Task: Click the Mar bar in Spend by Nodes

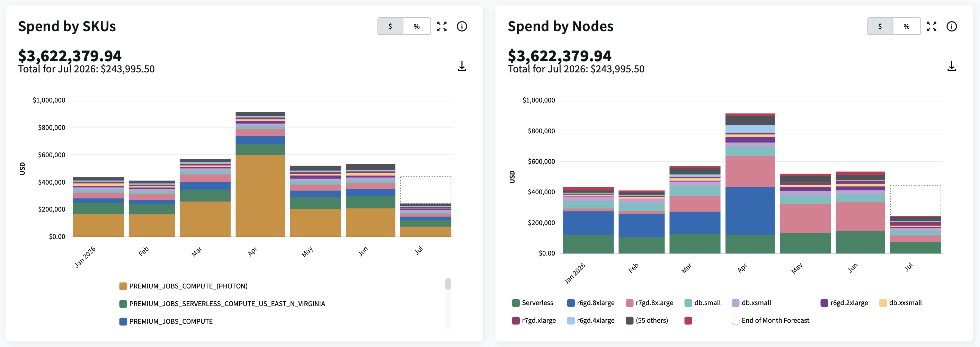Action: [695, 210]
